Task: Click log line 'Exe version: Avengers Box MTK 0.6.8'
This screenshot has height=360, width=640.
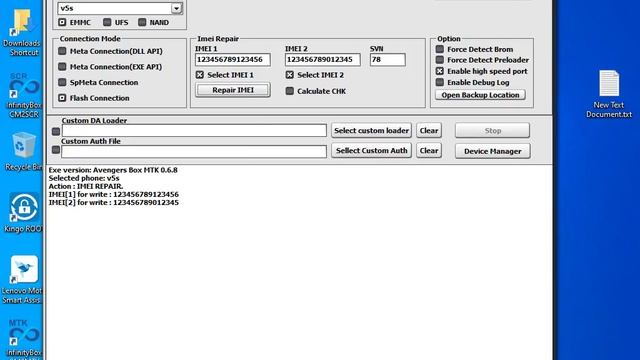Action: point(113,170)
